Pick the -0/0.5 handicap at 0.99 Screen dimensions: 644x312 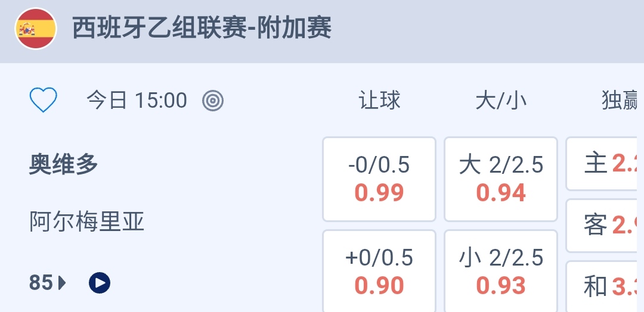click(x=379, y=179)
